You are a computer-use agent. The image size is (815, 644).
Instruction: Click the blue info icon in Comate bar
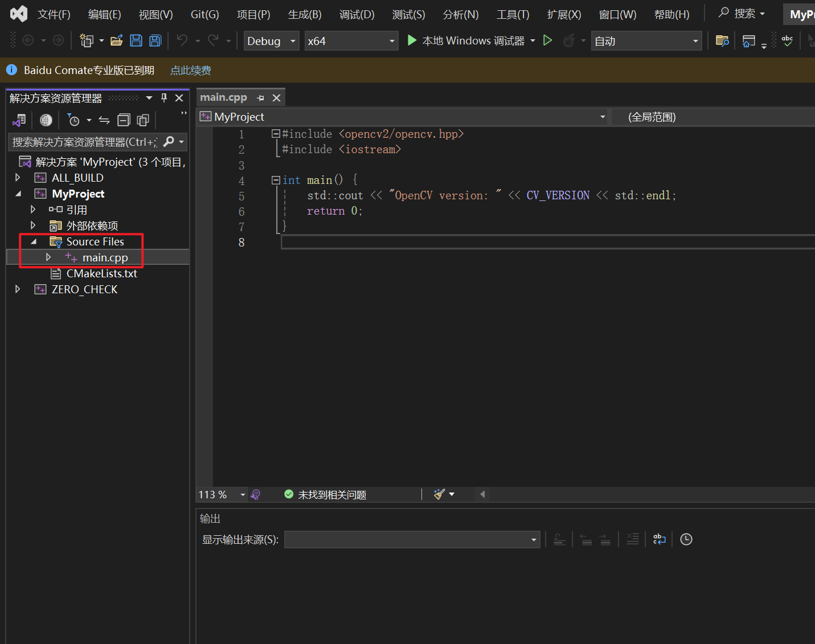(11, 69)
